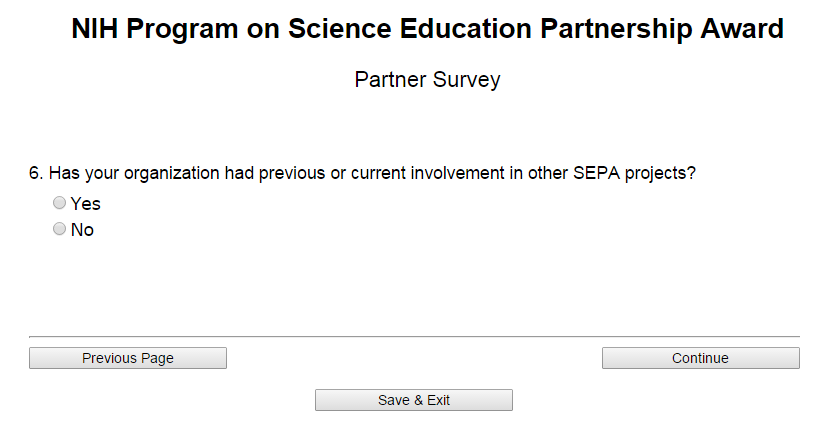Click the NIH Program survey title heading

[x=427, y=30]
